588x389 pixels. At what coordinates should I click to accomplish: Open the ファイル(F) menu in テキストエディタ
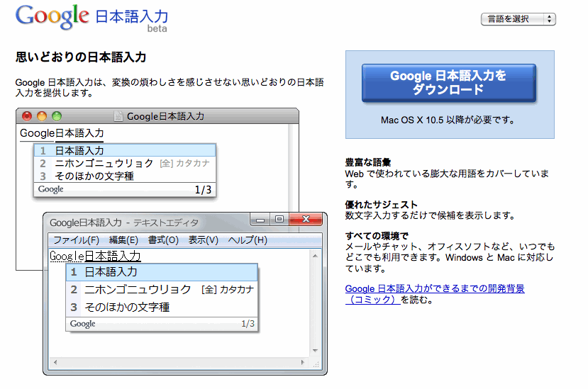[76, 239]
